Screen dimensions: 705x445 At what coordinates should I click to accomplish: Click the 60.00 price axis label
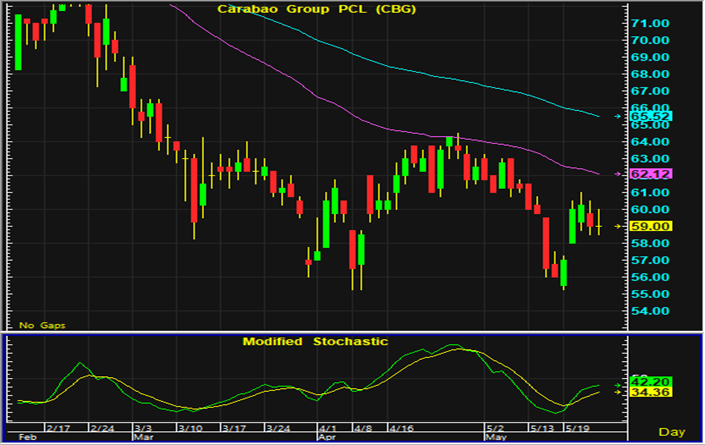click(x=650, y=209)
